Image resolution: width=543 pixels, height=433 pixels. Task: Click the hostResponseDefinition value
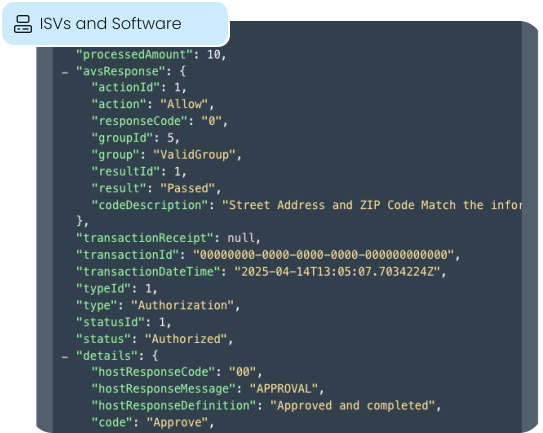[x=353, y=405]
